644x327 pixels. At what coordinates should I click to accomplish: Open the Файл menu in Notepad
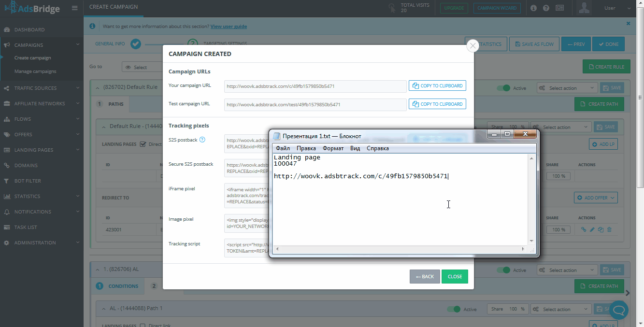pos(283,148)
